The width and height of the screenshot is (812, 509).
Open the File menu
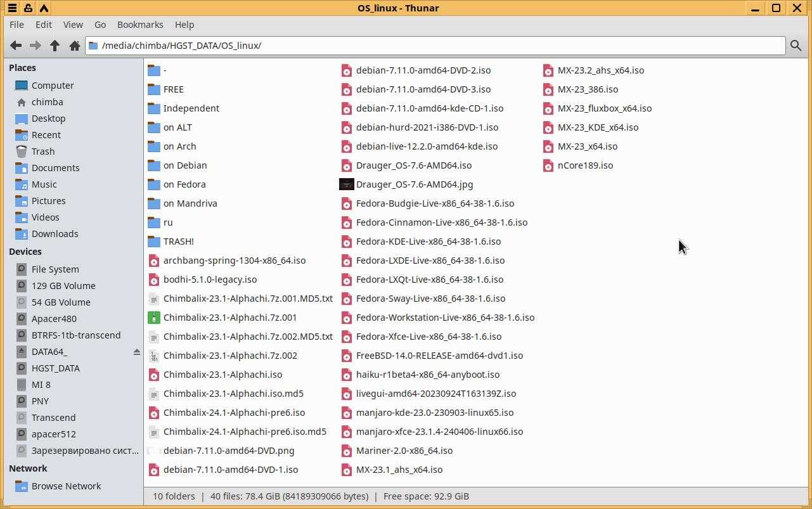click(x=17, y=25)
